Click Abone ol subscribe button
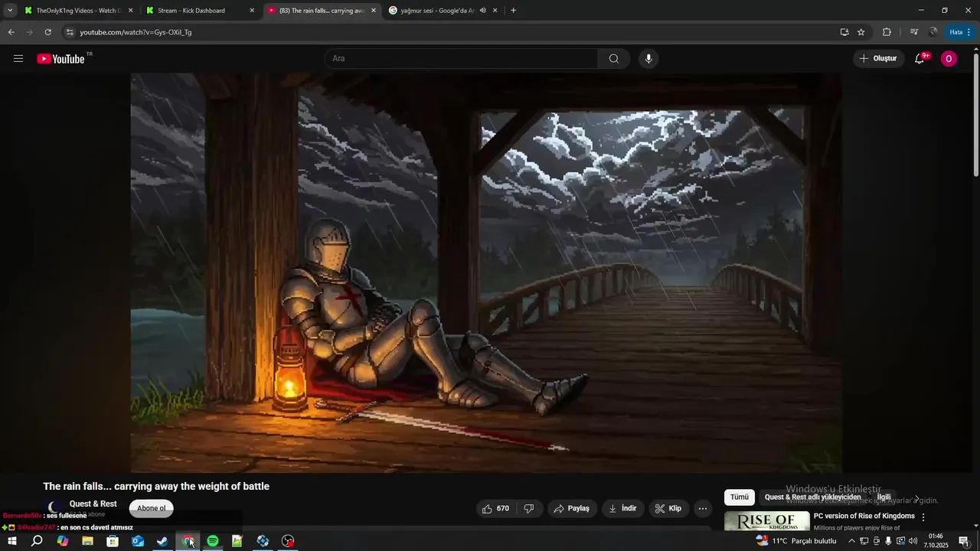Viewport: 980px width, 551px height. [x=152, y=508]
